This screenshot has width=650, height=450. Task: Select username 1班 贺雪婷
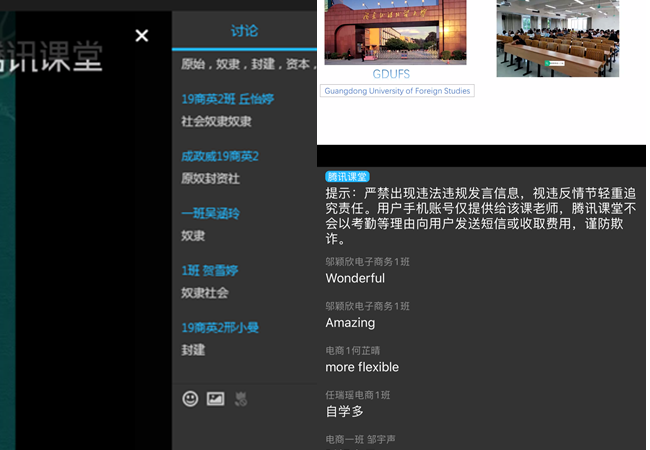pos(209,270)
